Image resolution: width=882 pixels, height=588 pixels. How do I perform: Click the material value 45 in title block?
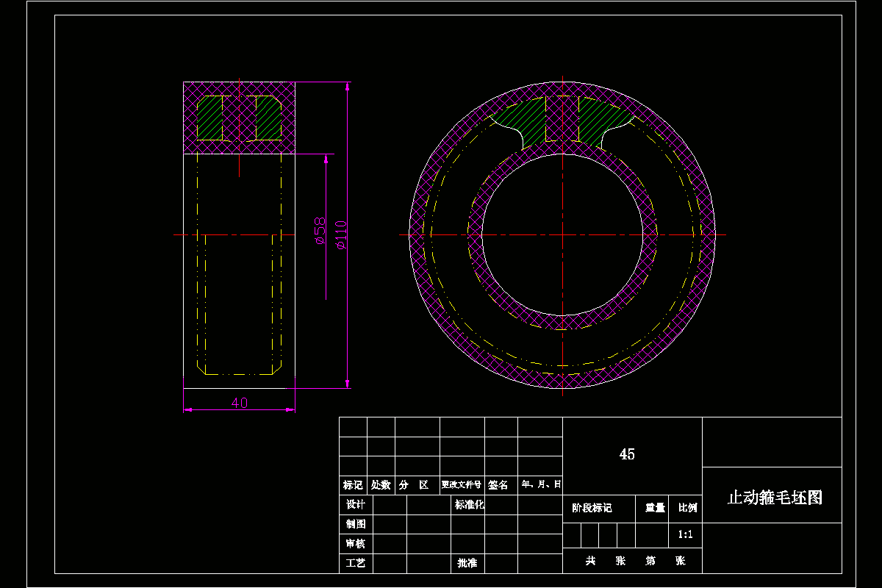[x=627, y=454]
